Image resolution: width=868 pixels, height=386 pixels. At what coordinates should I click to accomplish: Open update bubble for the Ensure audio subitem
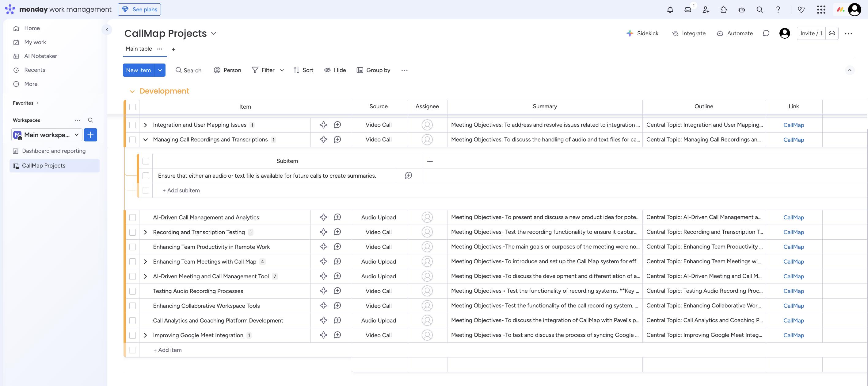click(x=408, y=176)
